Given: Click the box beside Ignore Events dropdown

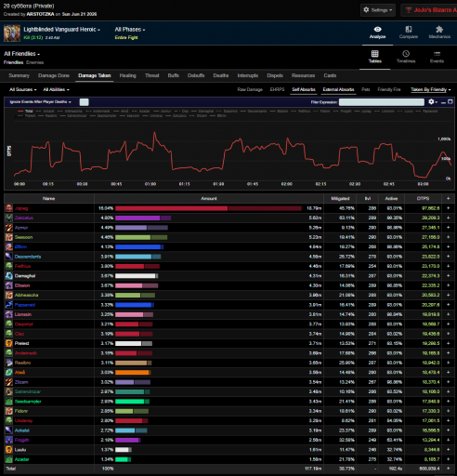Looking at the screenshot, I should coord(84,102).
